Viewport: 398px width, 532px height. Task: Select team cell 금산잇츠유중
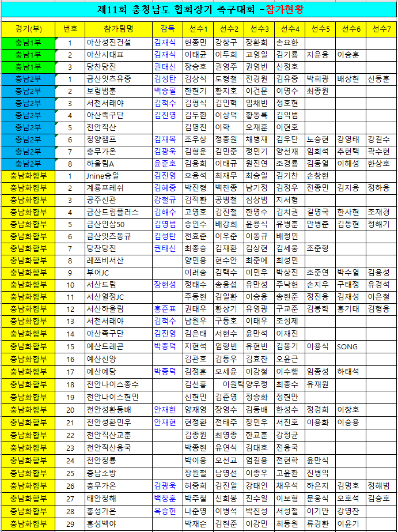pos(119,79)
